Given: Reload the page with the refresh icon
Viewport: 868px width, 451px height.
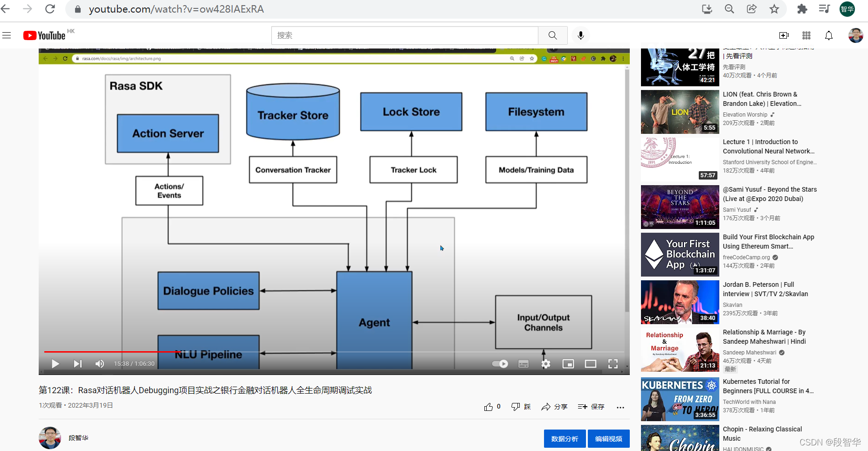Looking at the screenshot, I should coord(50,9).
